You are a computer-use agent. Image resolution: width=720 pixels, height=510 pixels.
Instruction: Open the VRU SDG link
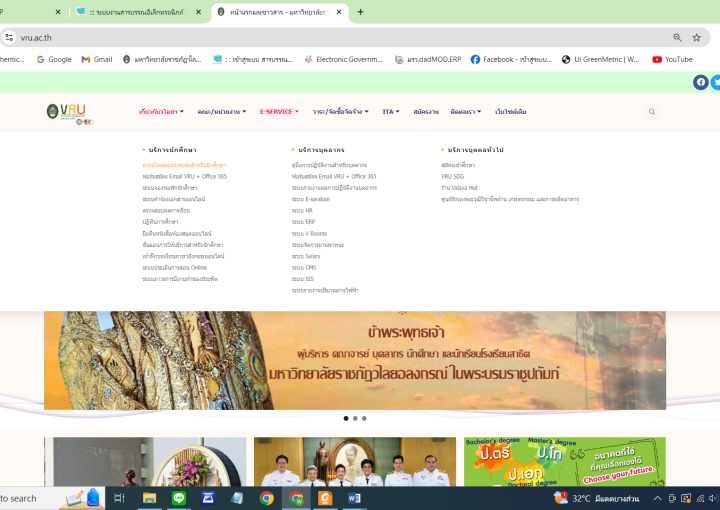point(454,176)
